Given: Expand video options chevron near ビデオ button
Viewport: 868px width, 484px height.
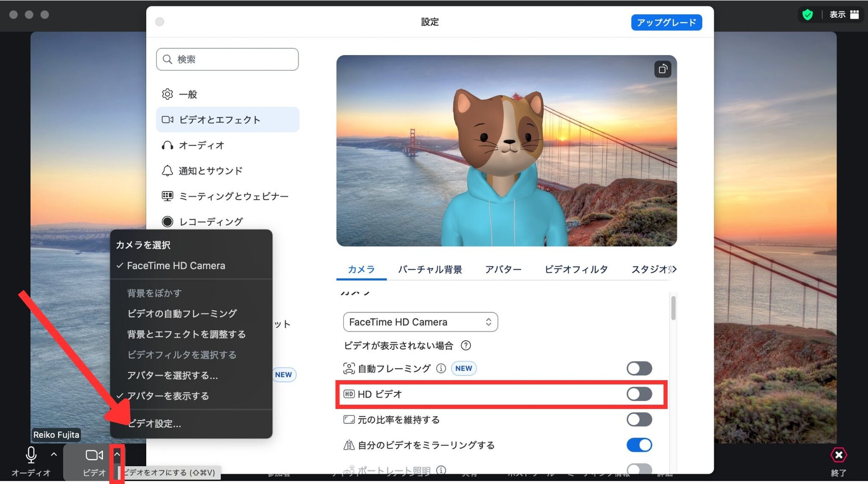Looking at the screenshot, I should click(x=118, y=454).
